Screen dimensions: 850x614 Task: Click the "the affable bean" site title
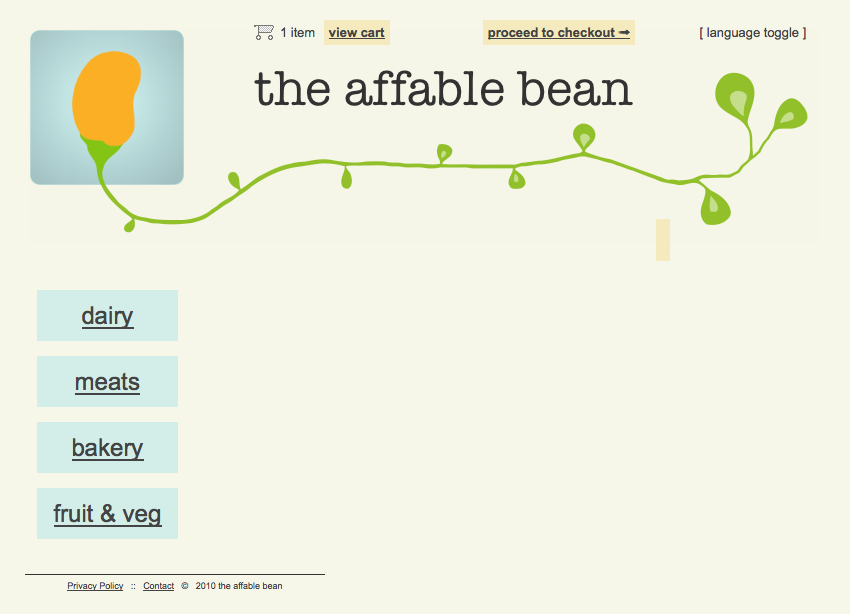[x=443, y=89]
